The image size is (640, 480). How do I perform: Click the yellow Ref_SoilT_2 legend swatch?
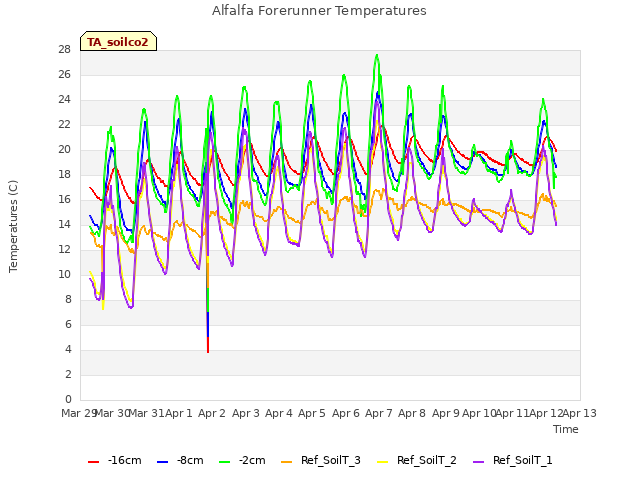click(x=382, y=462)
